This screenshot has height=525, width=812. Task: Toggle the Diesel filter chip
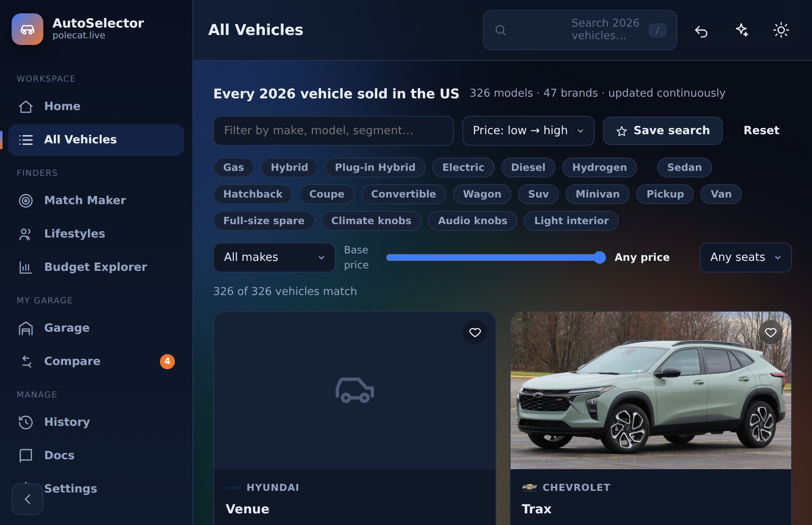528,167
